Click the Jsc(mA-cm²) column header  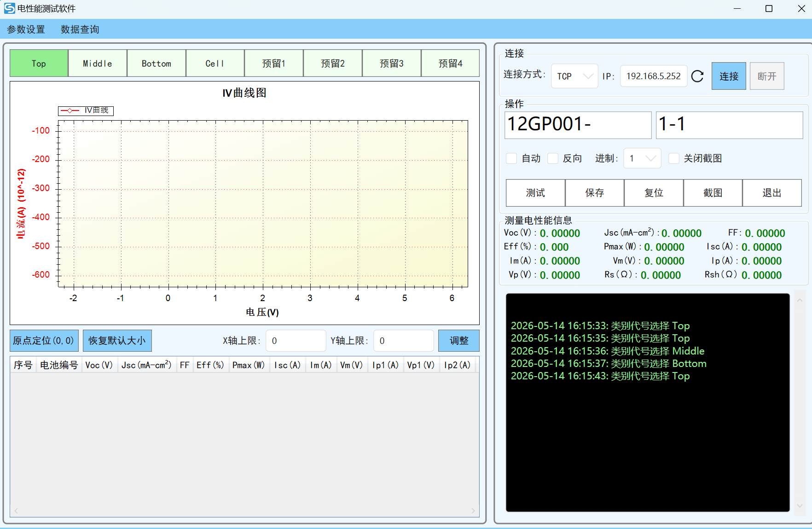[146, 365]
